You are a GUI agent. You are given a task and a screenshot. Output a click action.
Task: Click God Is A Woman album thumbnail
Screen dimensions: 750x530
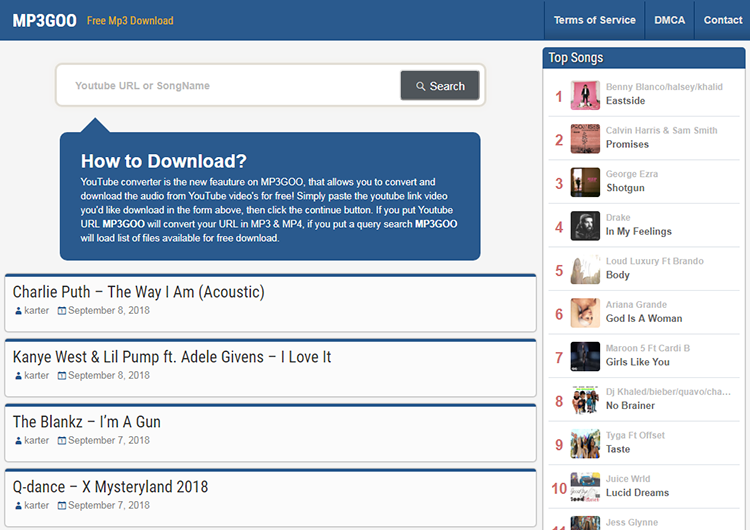pos(585,313)
